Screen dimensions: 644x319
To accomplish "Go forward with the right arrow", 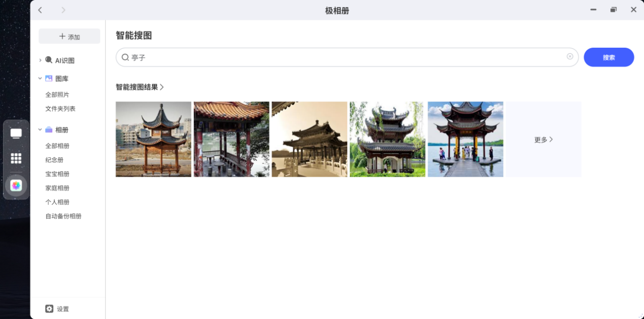I will pyautogui.click(x=63, y=10).
